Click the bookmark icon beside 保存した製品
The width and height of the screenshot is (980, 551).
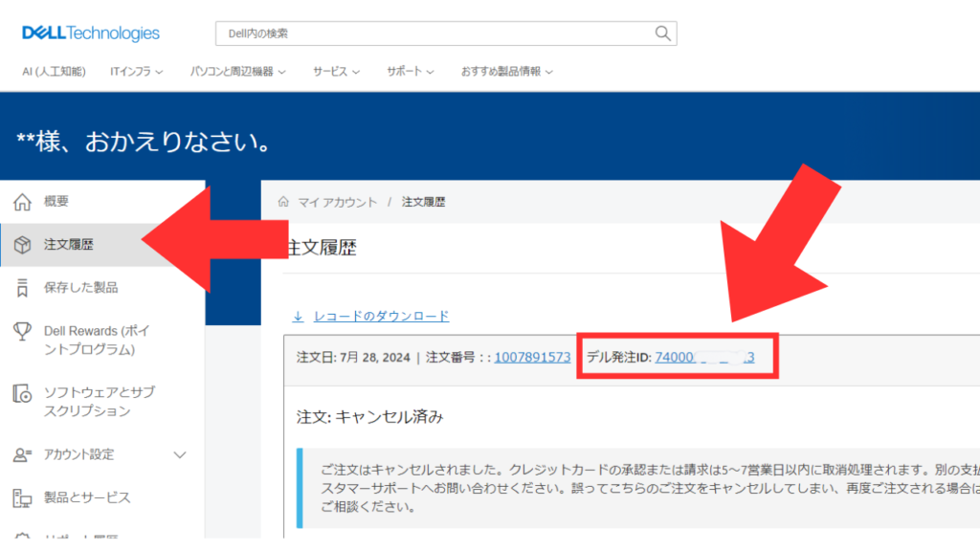click(23, 288)
